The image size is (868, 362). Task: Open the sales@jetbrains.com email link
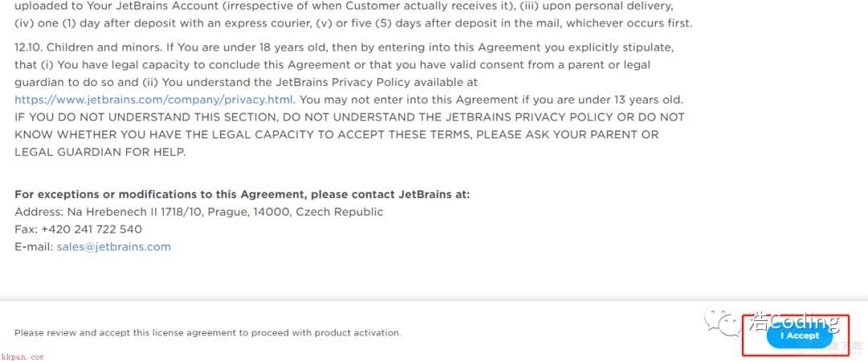tap(113, 247)
